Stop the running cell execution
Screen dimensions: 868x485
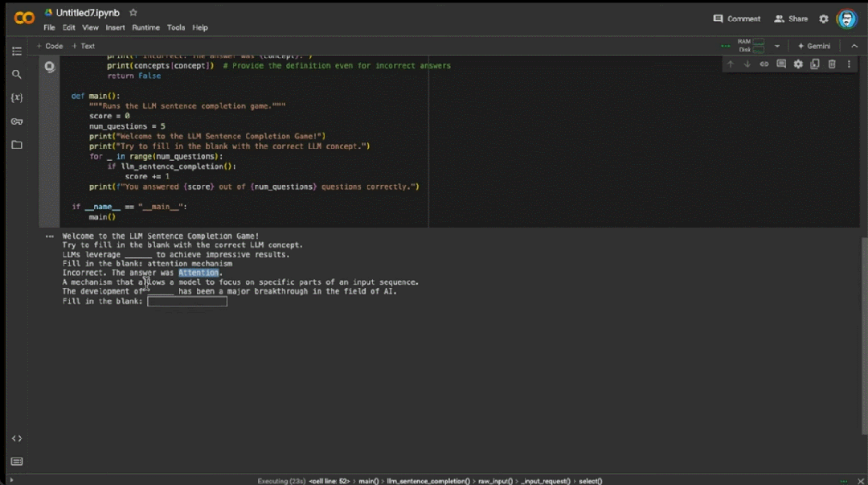click(49, 67)
